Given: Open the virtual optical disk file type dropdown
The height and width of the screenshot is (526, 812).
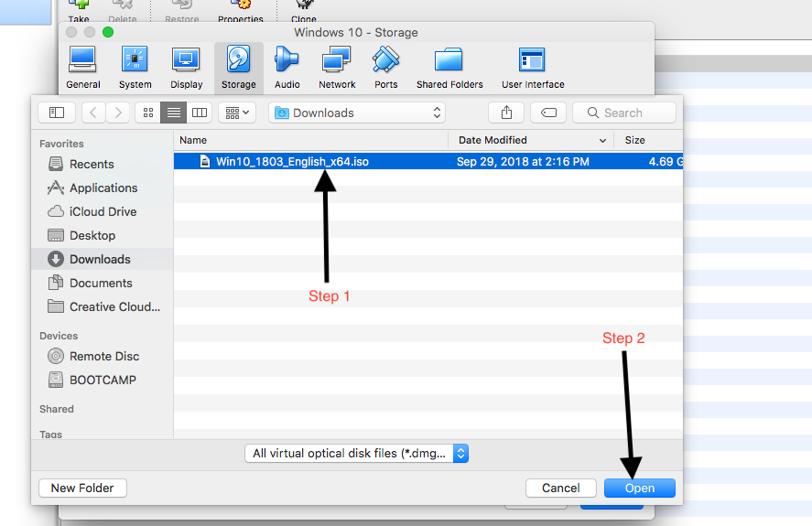Looking at the screenshot, I should click(x=357, y=454).
